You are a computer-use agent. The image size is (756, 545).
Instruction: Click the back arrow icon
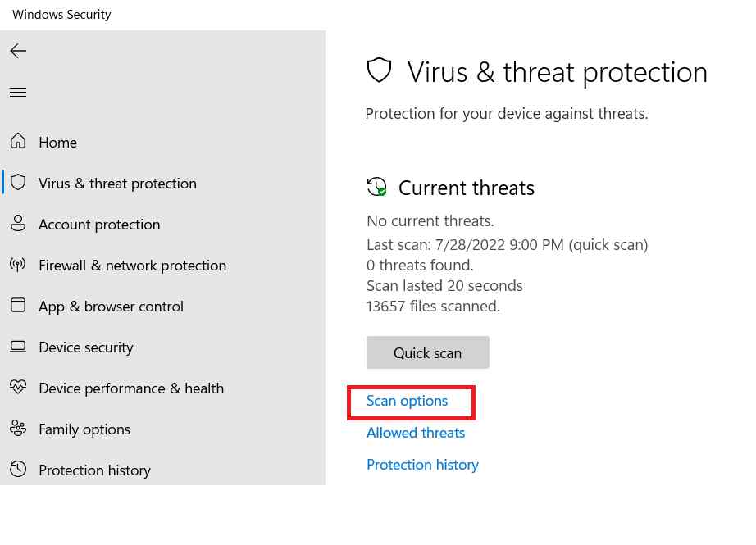(x=18, y=51)
